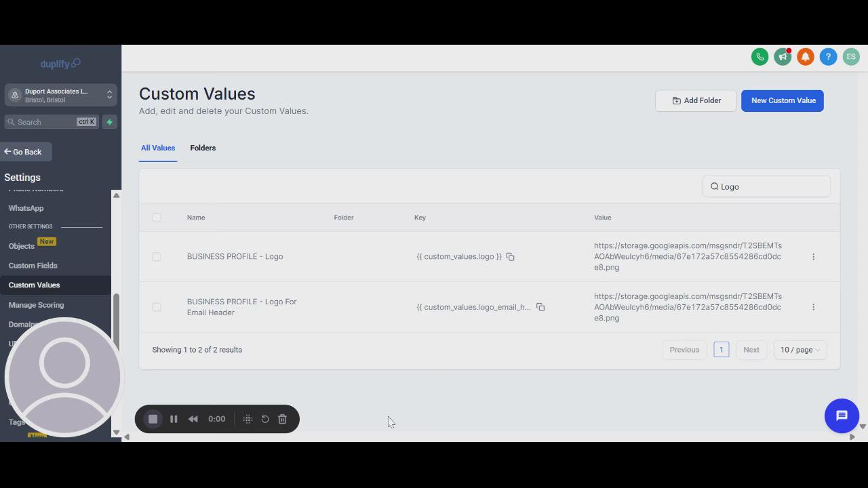Click the New Custom Value button
The image size is (868, 488).
783,101
